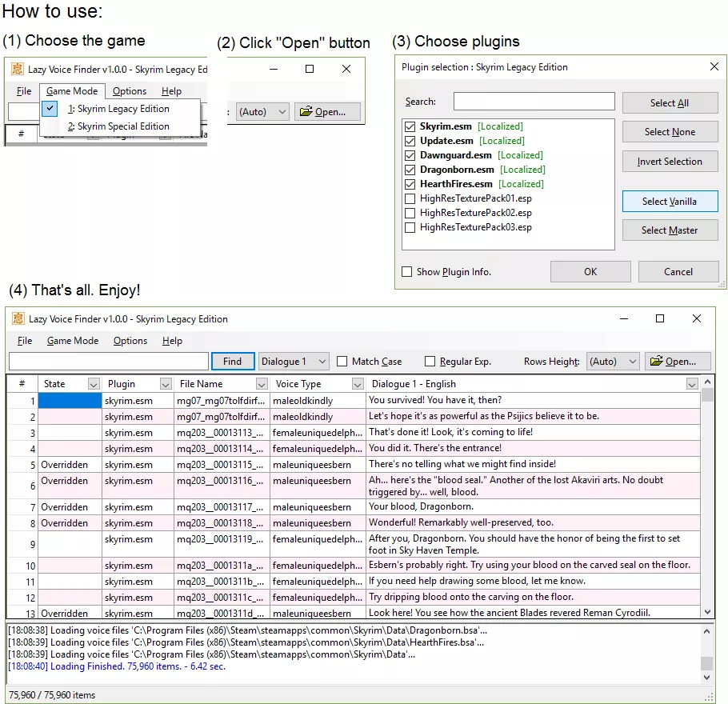Click results table scroll down arrow

click(x=707, y=612)
